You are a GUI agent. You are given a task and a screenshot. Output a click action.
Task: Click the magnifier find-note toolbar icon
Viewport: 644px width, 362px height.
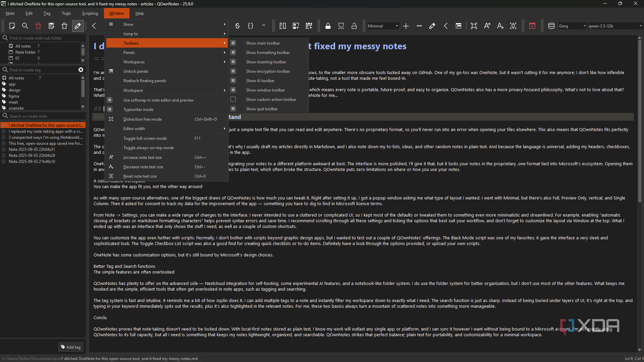coord(25,26)
